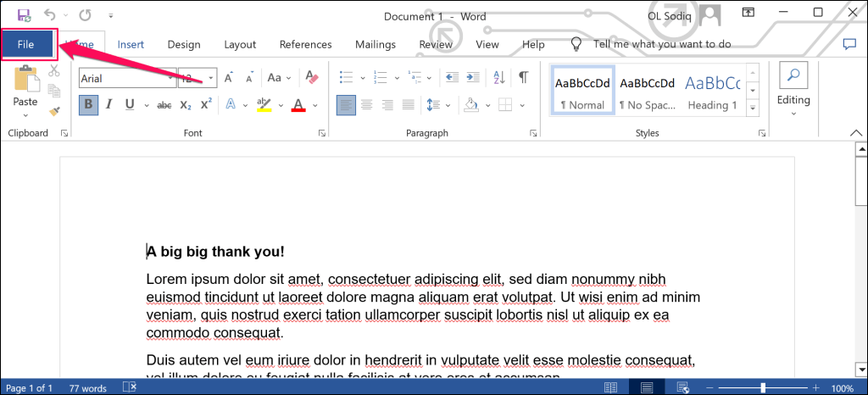Image resolution: width=868 pixels, height=395 pixels.
Task: Open the font size dropdown
Action: click(x=211, y=79)
